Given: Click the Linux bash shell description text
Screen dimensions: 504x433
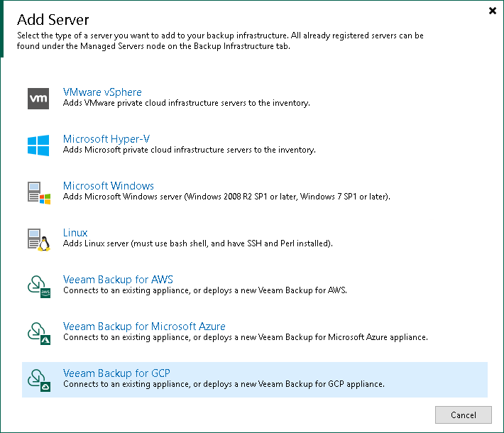Looking at the screenshot, I should tap(197, 243).
